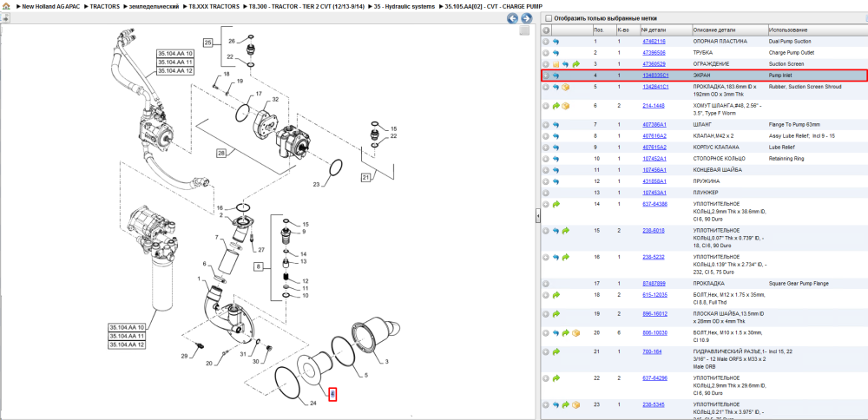The image size is (868, 420).
Task: Add ПЛУНЖЕР row using its plus icon
Action: pos(546,193)
